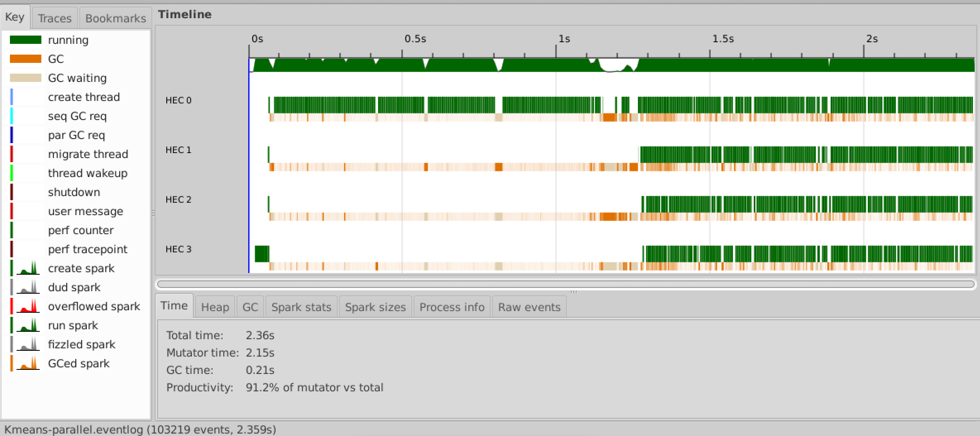Viewport: 980px width, 436px height.
Task: Switch to the Traces tab
Action: point(55,18)
